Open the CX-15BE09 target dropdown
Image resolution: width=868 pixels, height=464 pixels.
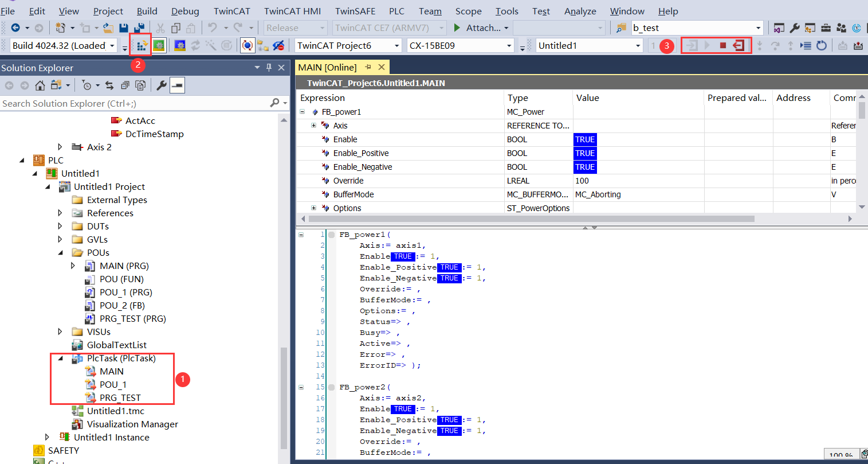coord(509,45)
